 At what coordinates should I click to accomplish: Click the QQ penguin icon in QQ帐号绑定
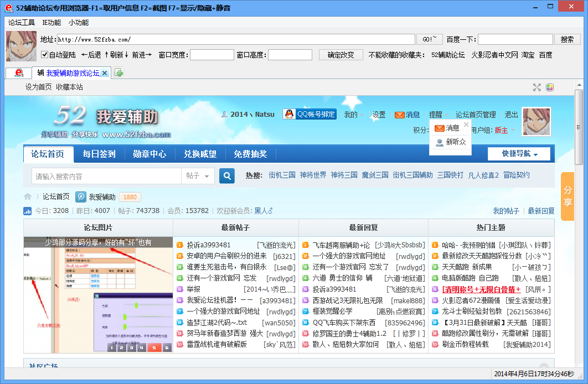(289, 115)
